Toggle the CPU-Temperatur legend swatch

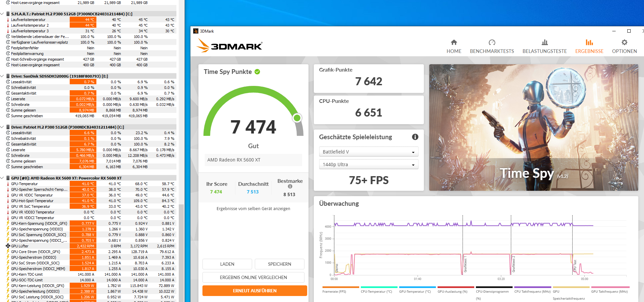[379, 287]
